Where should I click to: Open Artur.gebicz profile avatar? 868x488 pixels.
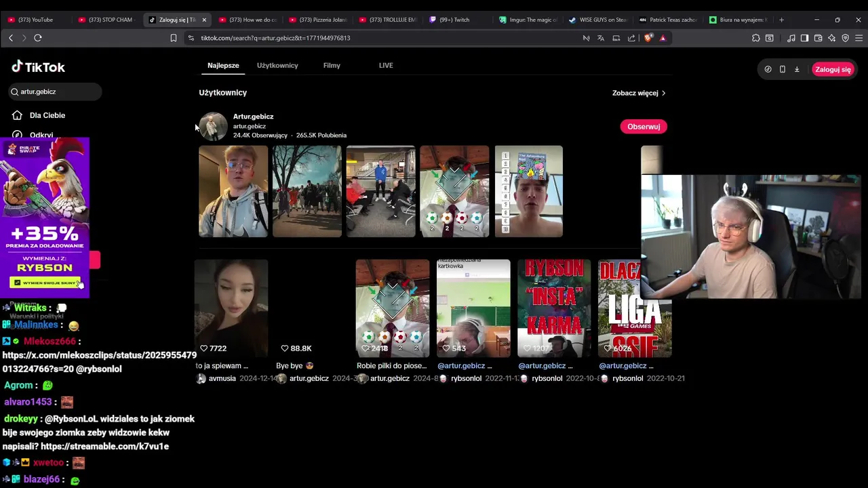click(x=214, y=126)
